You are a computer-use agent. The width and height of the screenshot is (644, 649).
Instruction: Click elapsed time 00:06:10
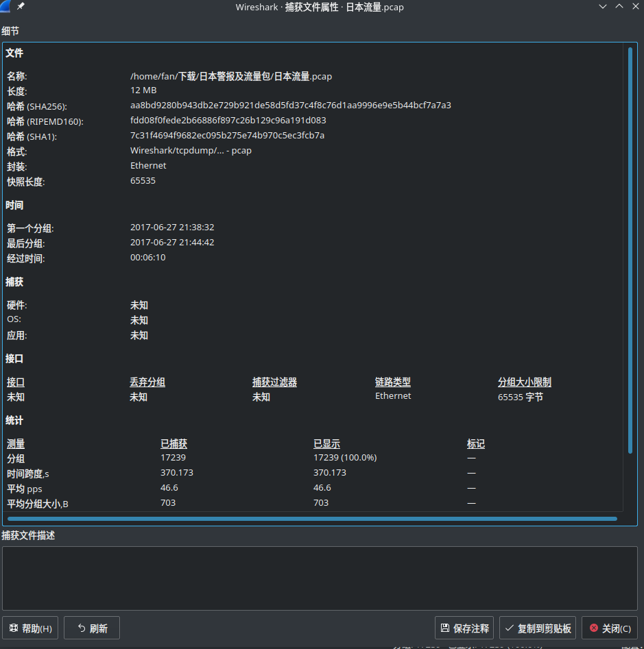[x=148, y=258]
